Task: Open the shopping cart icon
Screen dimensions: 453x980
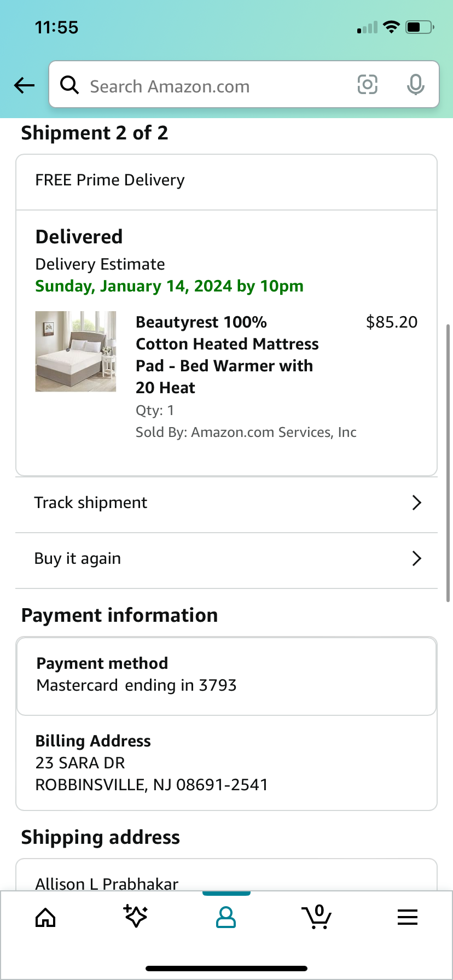Action: coord(316,917)
